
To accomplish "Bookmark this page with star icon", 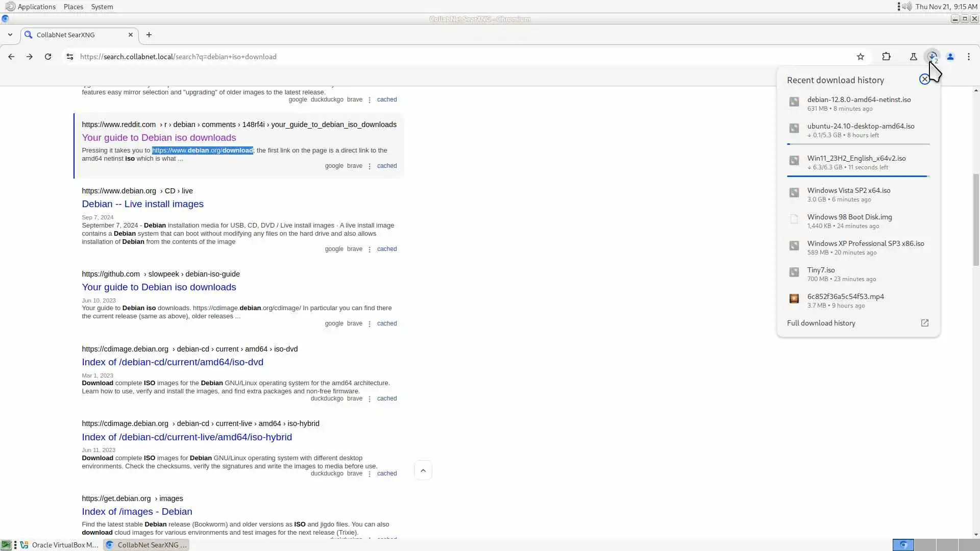I will [861, 57].
